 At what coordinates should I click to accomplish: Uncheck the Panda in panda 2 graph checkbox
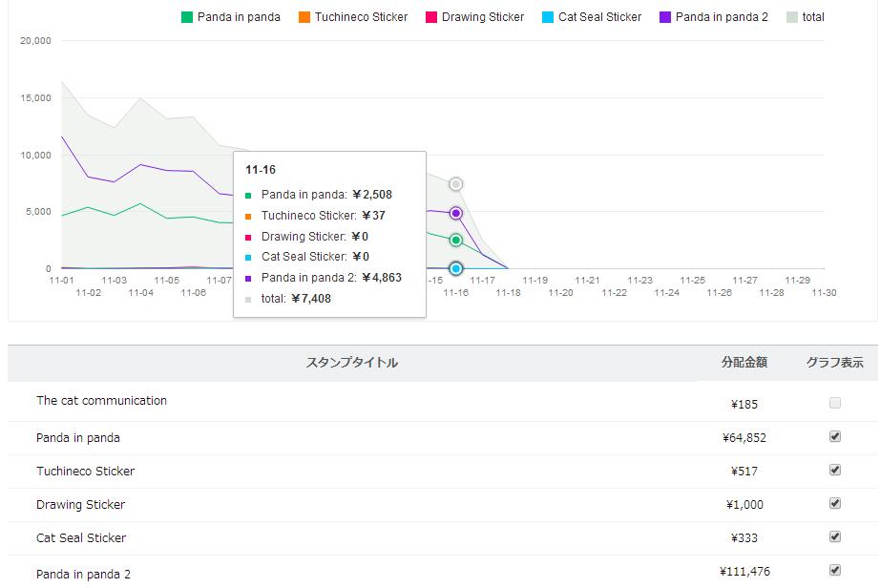point(835,570)
